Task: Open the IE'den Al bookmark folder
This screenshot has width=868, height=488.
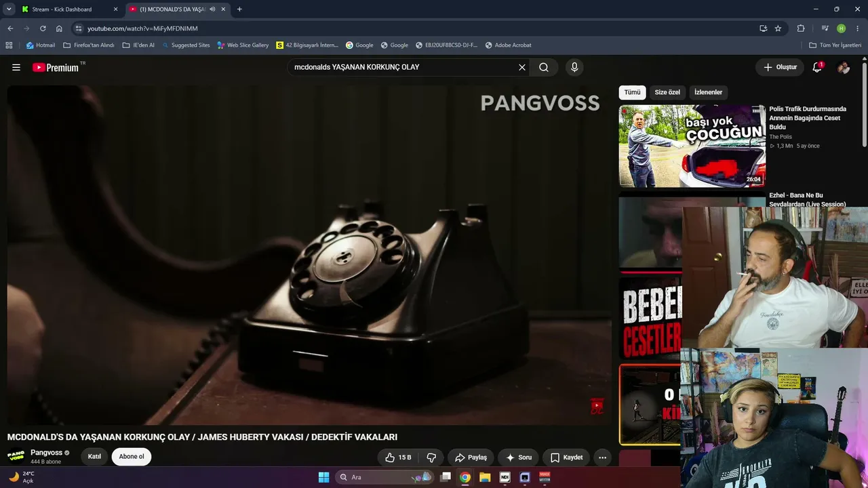Action: coord(138,45)
